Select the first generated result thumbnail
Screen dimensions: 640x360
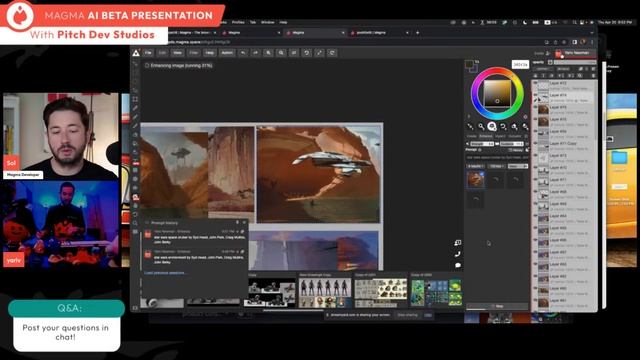click(x=476, y=180)
